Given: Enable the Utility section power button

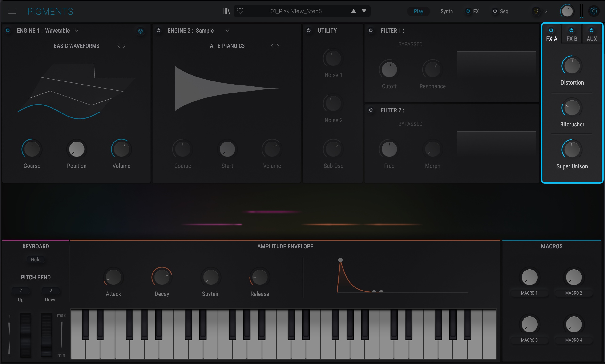Looking at the screenshot, I should [309, 30].
